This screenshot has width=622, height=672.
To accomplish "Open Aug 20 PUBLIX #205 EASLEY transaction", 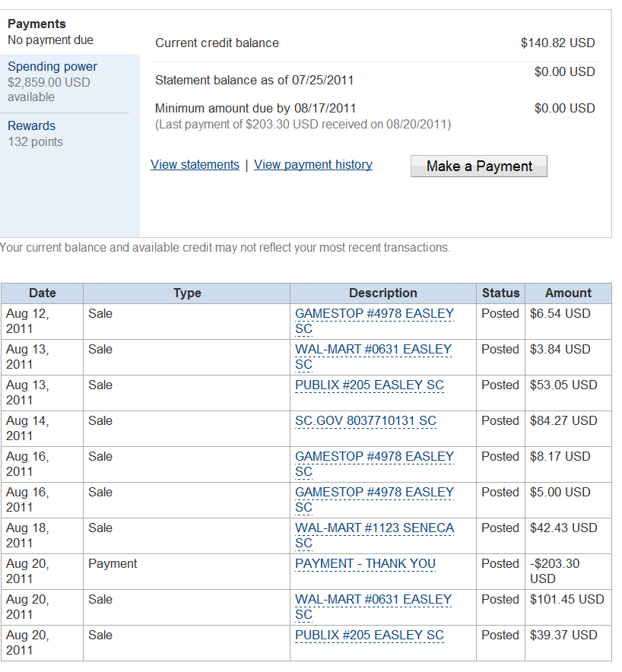I will 369,636.
